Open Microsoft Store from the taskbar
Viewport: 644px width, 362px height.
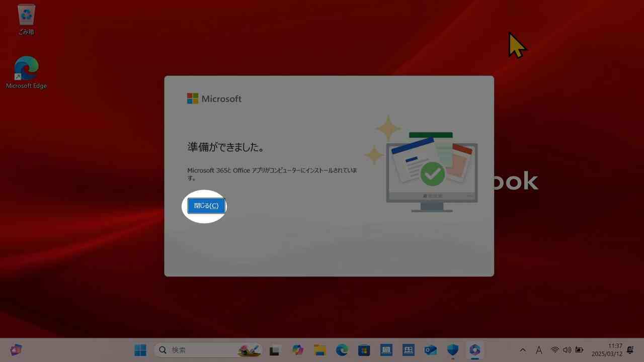point(364,350)
